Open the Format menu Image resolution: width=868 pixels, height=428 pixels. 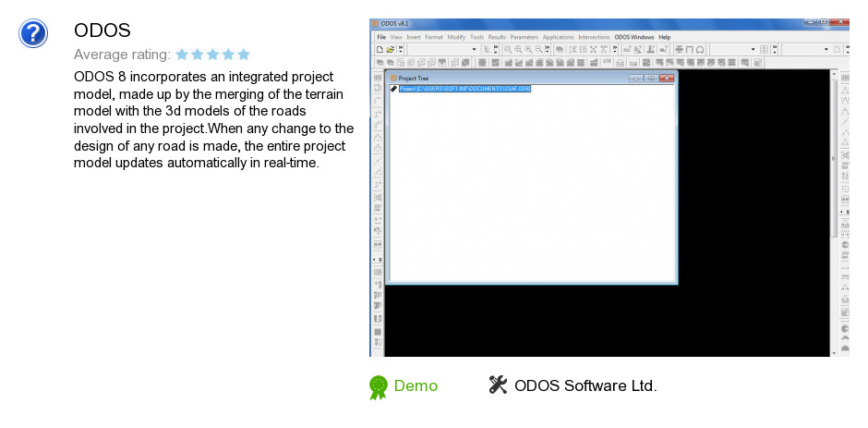click(434, 37)
